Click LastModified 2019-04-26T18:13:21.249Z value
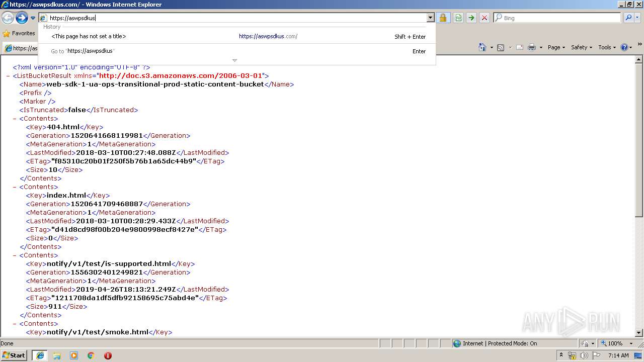 (126, 290)
